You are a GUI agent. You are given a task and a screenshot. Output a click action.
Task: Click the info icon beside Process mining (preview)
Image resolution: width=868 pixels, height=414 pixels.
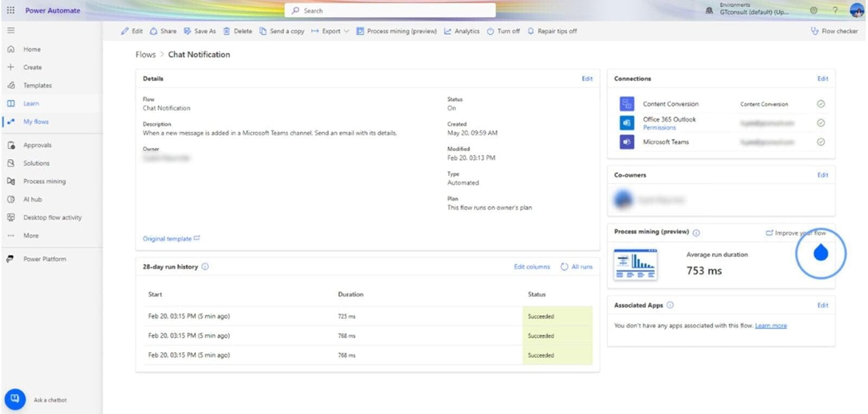(696, 233)
